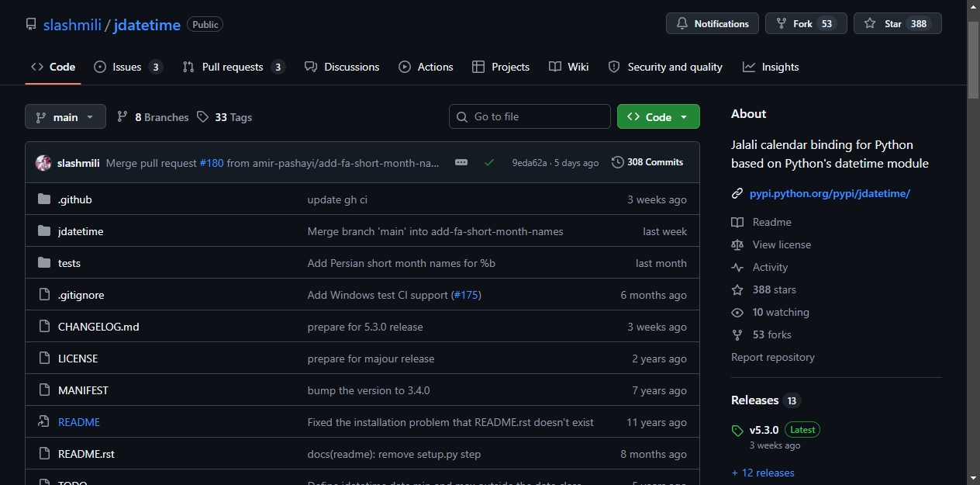This screenshot has height=485, width=980.
Task: Jump to Readme from About sidebar
Action: (x=761, y=222)
